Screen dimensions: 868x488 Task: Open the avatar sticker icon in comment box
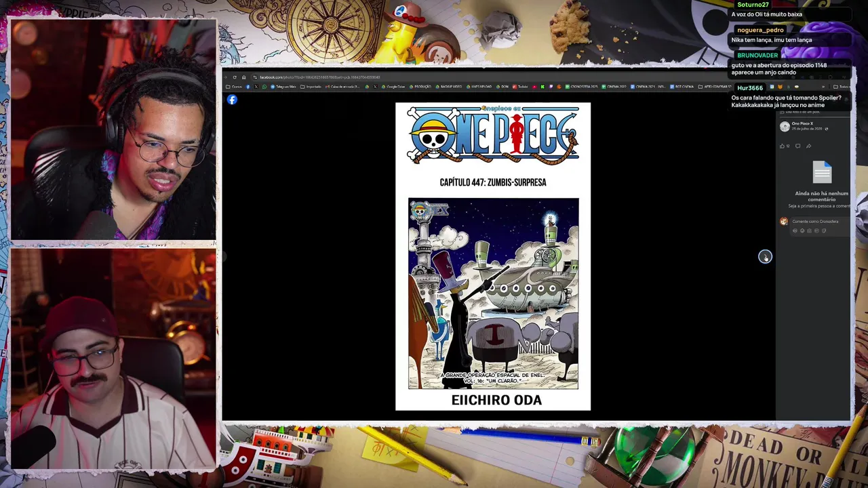point(795,230)
